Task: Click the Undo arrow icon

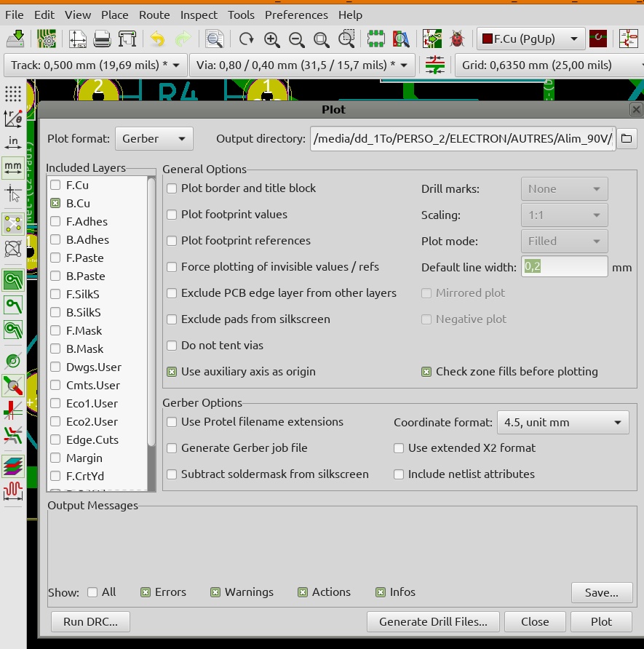Action: pos(157,39)
